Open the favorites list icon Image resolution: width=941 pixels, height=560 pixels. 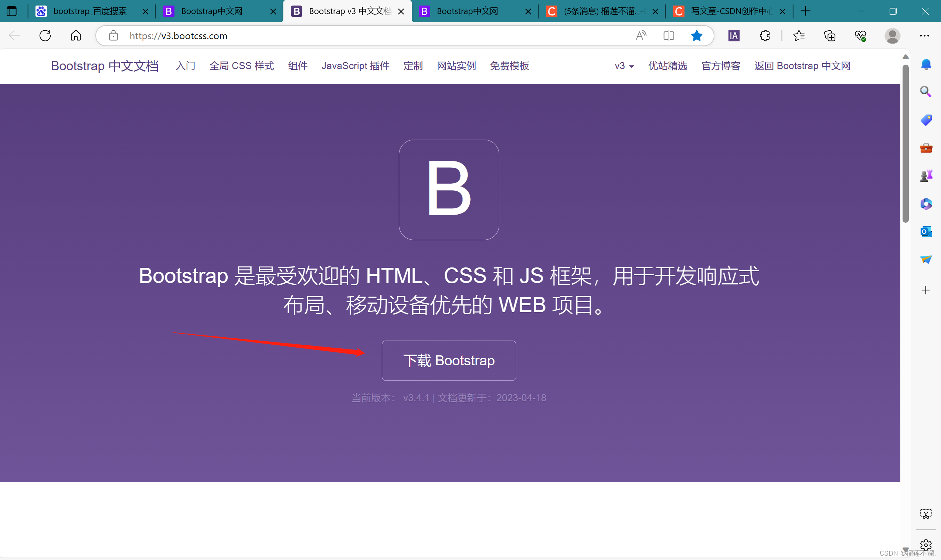coord(799,36)
